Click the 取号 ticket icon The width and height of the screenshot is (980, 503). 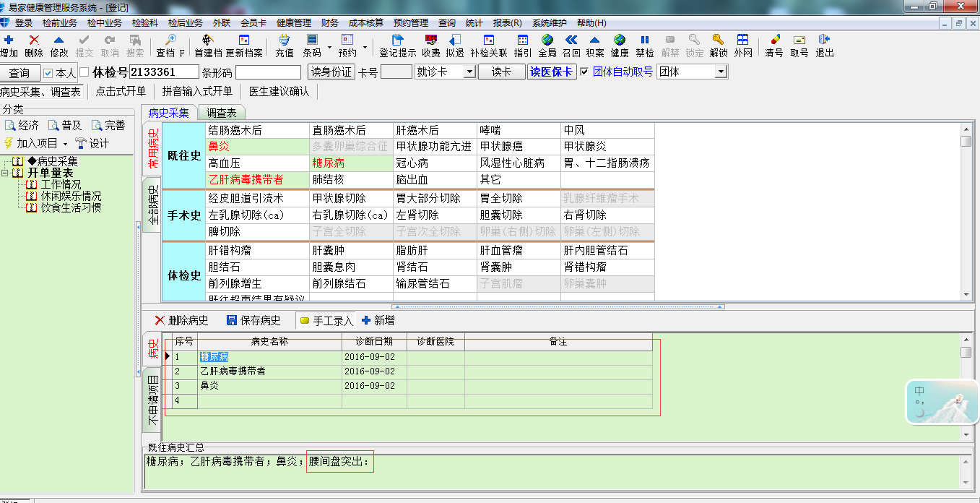pos(799,40)
